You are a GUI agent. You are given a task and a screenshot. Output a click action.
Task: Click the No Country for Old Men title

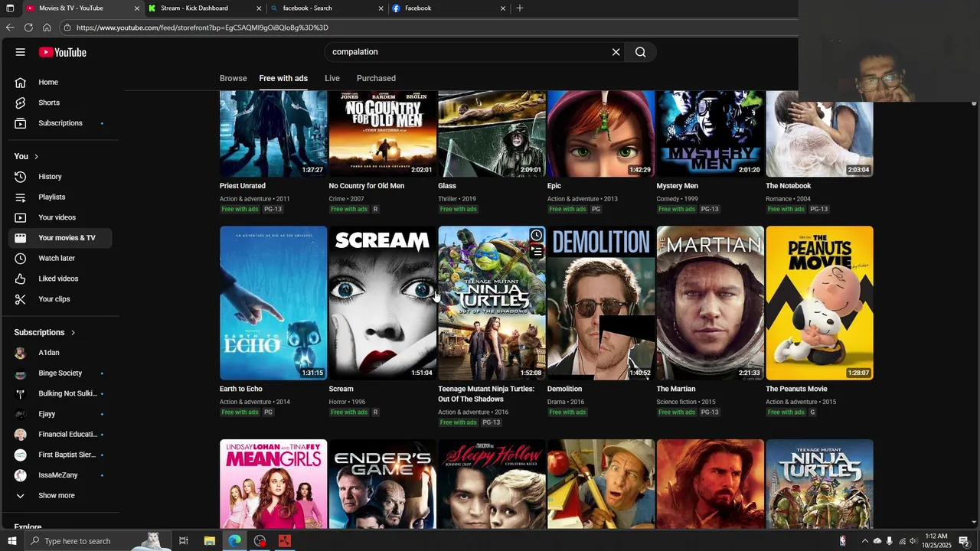click(366, 186)
